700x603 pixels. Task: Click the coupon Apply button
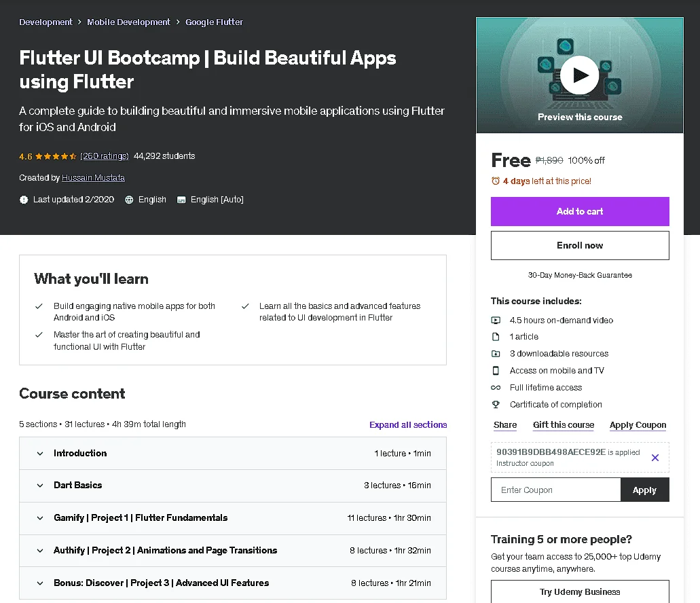click(644, 490)
